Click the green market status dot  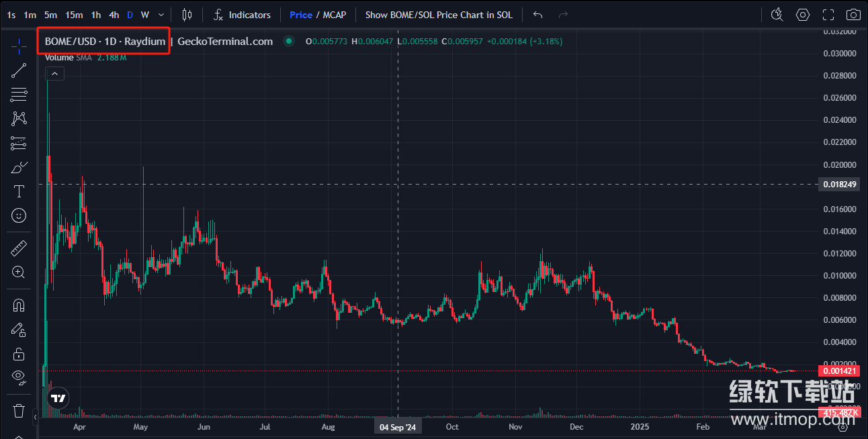pyautogui.click(x=289, y=41)
